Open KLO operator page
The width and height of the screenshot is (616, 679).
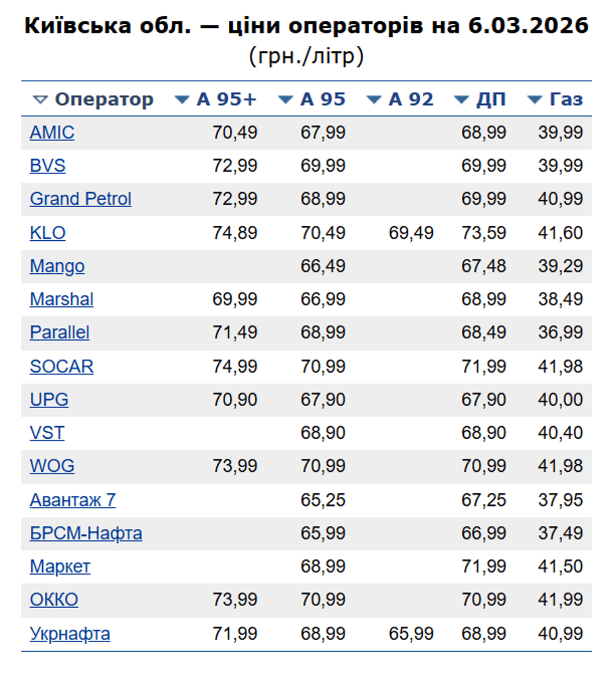tap(48, 233)
